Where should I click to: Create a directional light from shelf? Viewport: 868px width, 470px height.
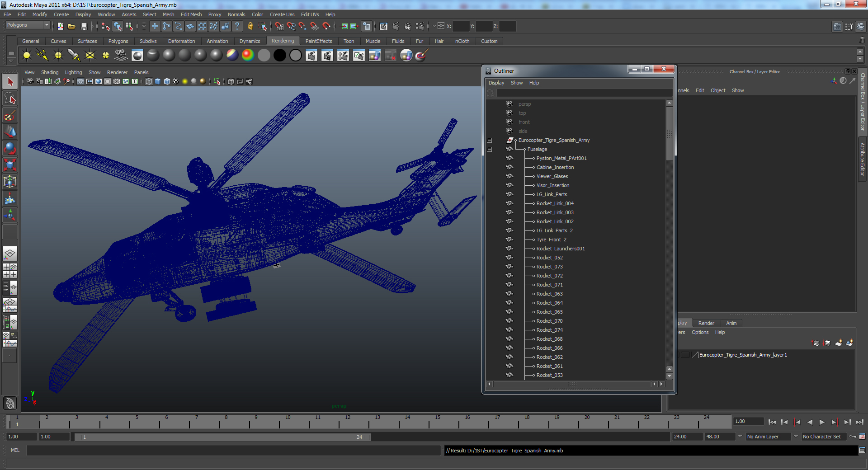[x=42, y=56]
